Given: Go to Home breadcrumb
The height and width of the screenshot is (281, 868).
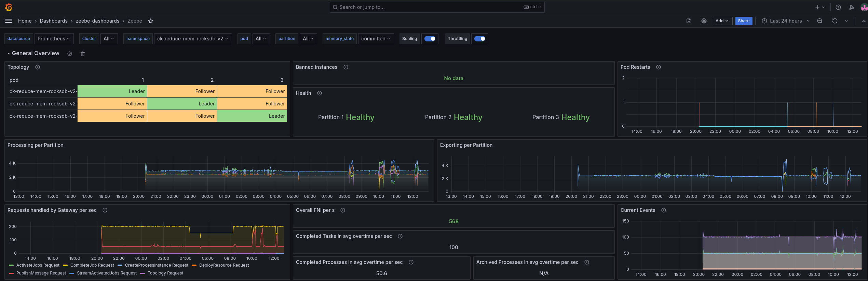Looking at the screenshot, I should coord(25,21).
